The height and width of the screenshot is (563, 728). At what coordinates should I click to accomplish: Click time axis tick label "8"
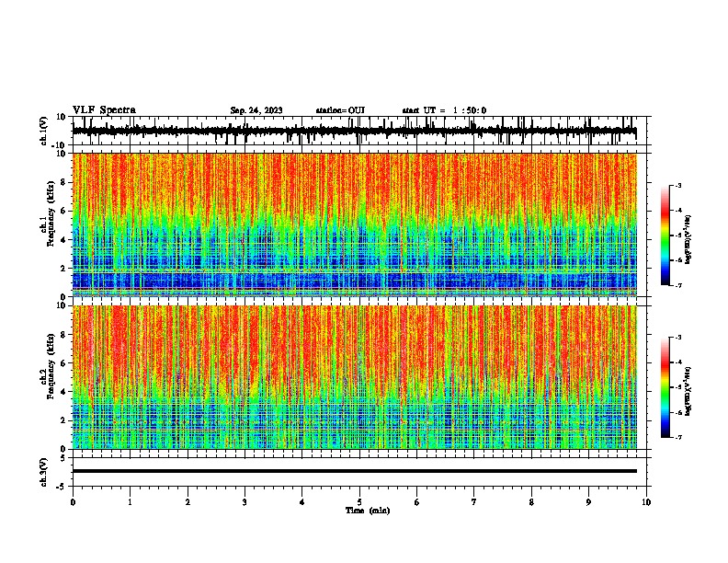531,502
